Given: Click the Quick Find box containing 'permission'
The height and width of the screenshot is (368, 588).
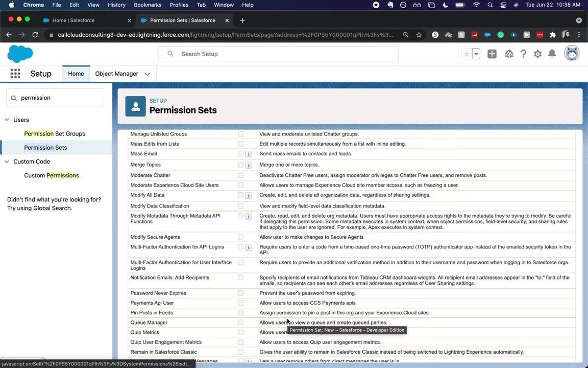Looking at the screenshot, I should pyautogui.click(x=55, y=98).
